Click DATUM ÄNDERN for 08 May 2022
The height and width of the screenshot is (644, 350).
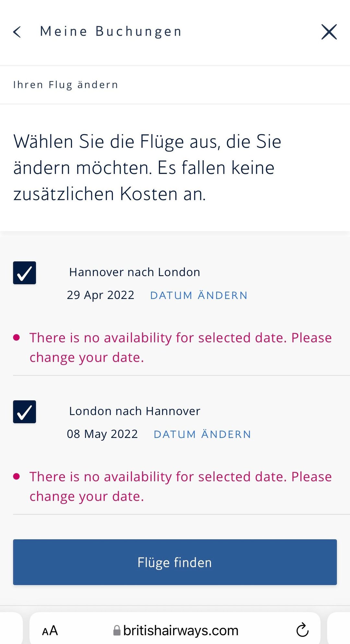coord(202,434)
